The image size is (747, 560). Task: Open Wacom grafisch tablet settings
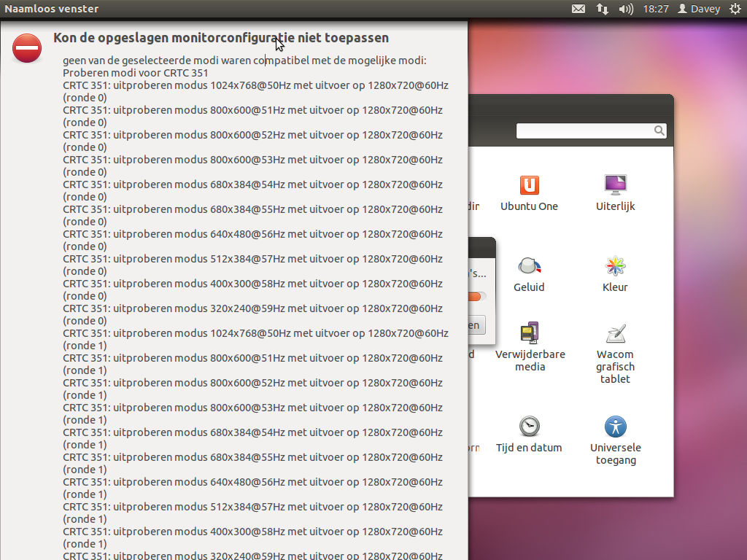615,354
